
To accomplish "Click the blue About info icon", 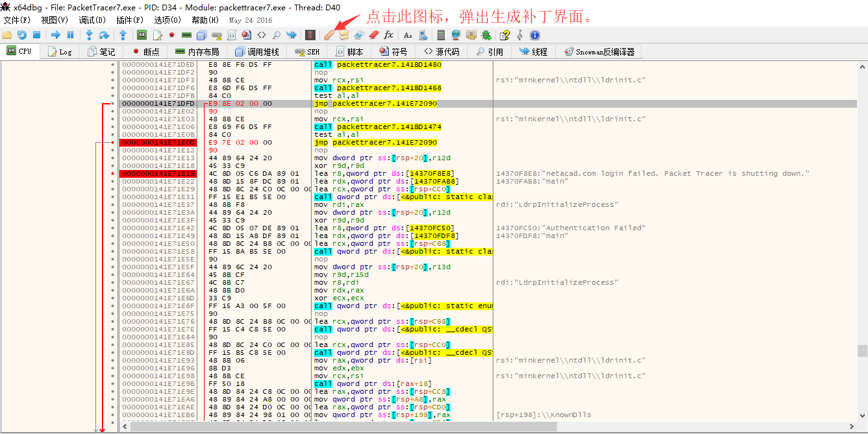I will coord(535,35).
